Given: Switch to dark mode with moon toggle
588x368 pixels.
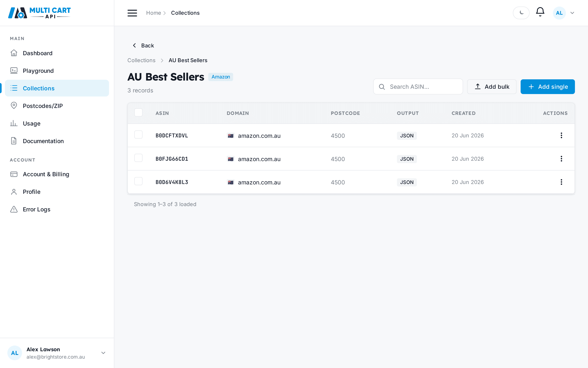Looking at the screenshot, I should [x=521, y=13].
